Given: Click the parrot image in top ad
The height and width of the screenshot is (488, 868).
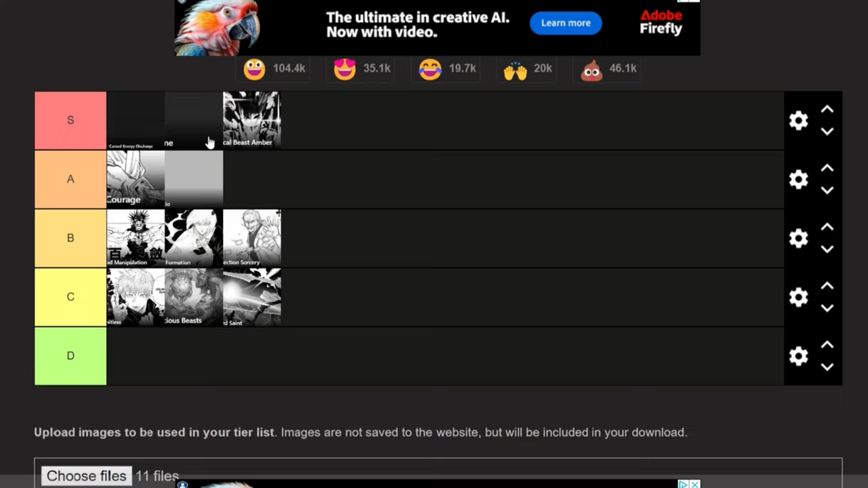Looking at the screenshot, I should (219, 28).
